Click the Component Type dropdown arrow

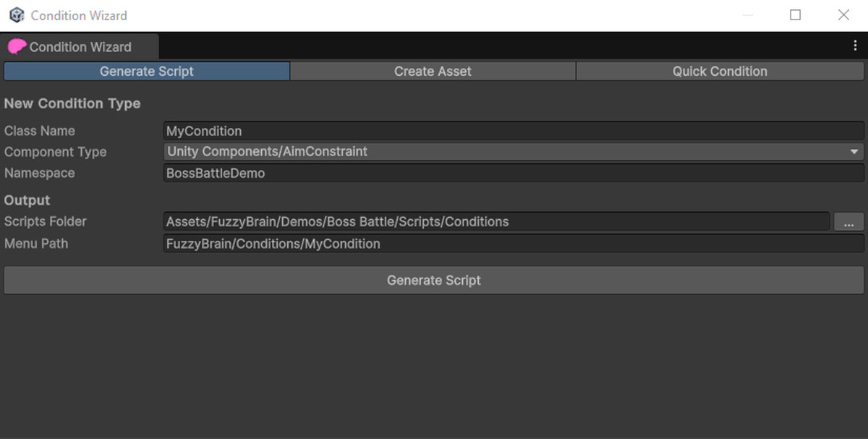tap(856, 152)
